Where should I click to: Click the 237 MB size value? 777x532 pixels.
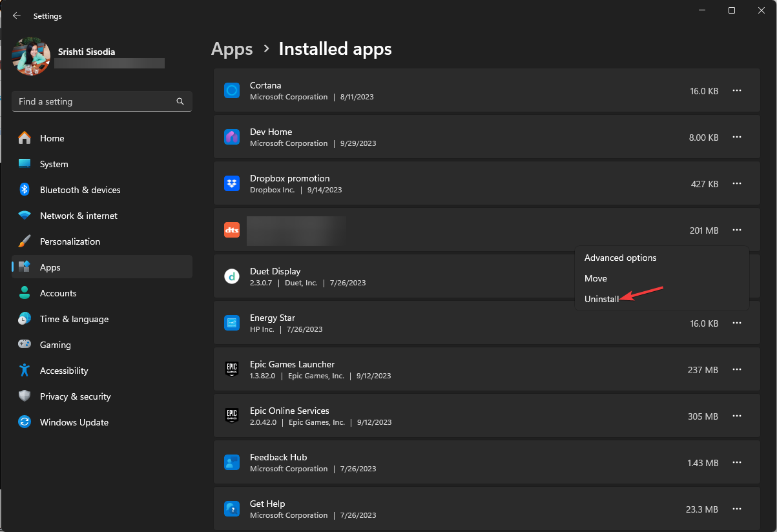click(703, 370)
